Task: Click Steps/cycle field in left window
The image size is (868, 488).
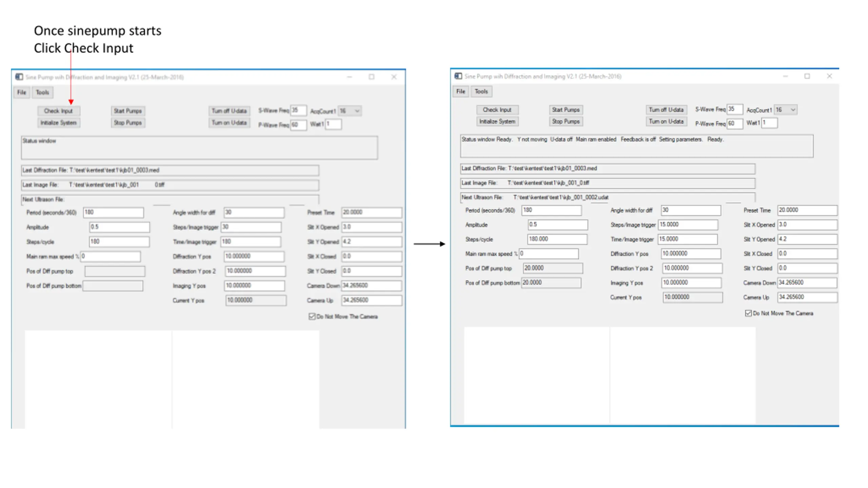Action: [119, 242]
